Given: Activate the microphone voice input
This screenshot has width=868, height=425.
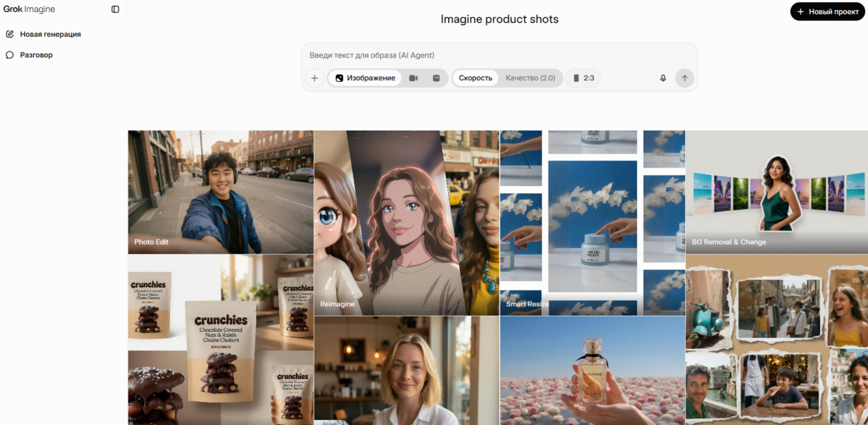Looking at the screenshot, I should click(663, 78).
